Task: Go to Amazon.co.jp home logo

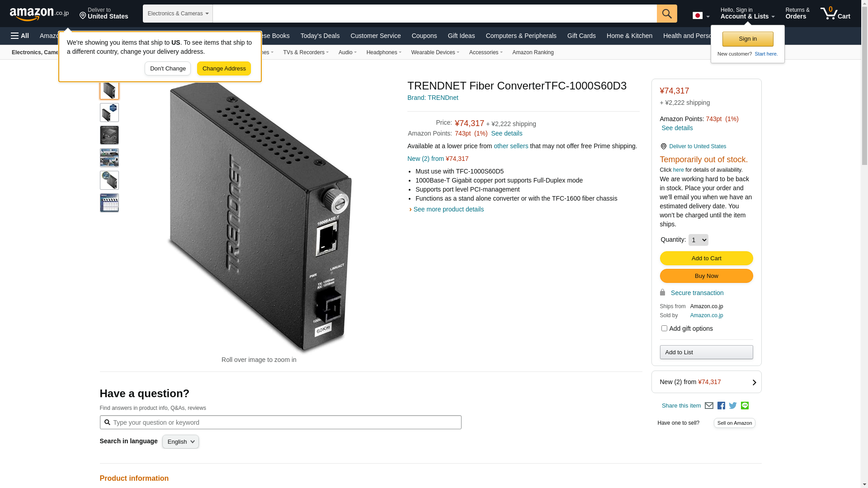Action: coord(39,14)
